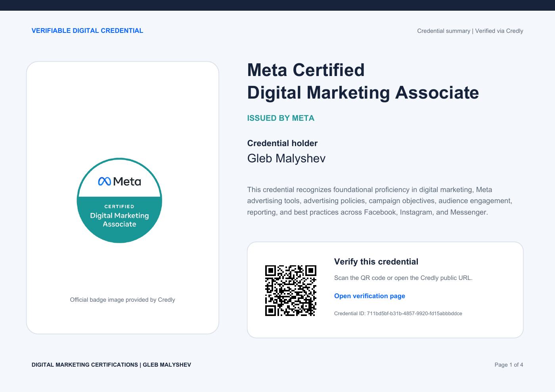Click the Meta Certified badge image
The width and height of the screenshot is (555, 392).
click(119, 200)
